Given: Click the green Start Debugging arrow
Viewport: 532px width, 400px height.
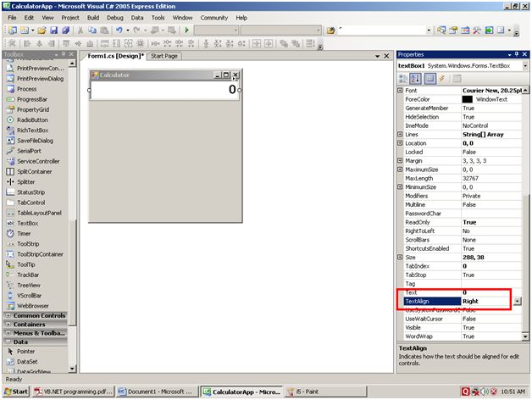Looking at the screenshot, I should (x=186, y=31).
